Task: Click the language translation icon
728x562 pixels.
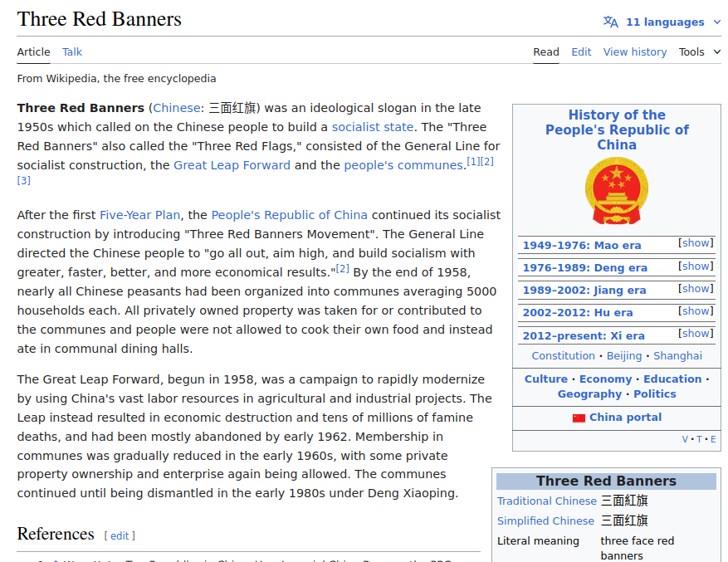Action: (x=610, y=22)
